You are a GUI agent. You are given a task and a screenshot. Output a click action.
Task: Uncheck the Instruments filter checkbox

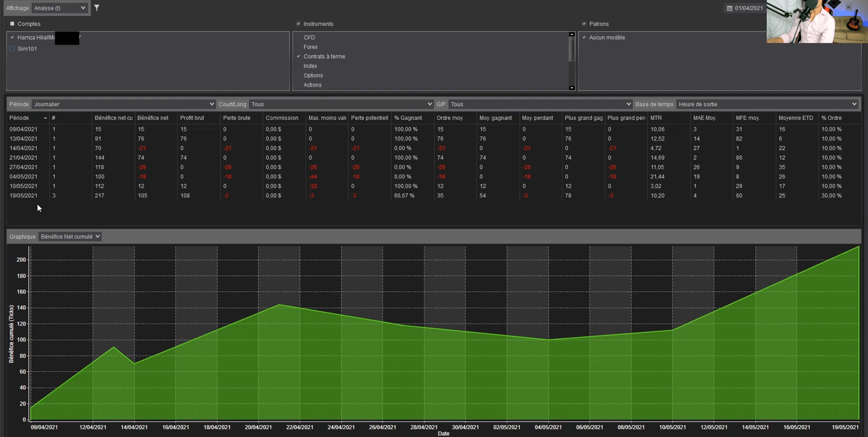298,24
